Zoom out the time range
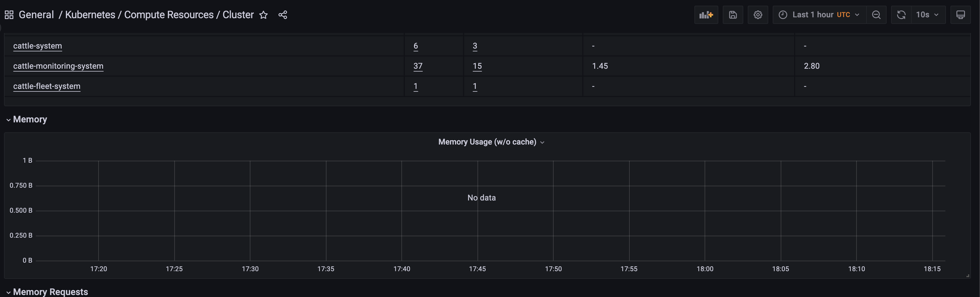Image resolution: width=980 pixels, height=297 pixels. (876, 14)
